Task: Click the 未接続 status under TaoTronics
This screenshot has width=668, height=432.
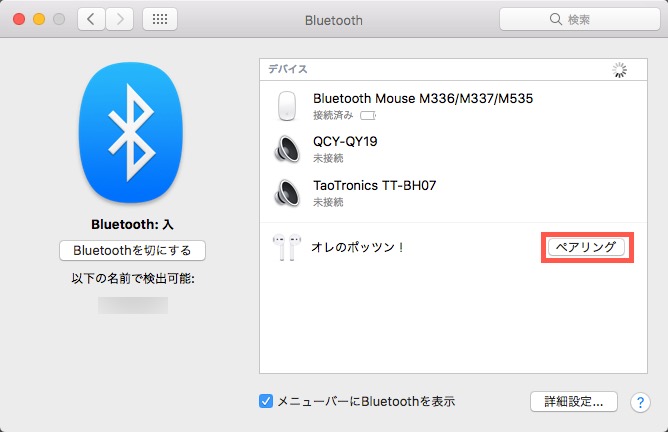Action: [x=328, y=202]
